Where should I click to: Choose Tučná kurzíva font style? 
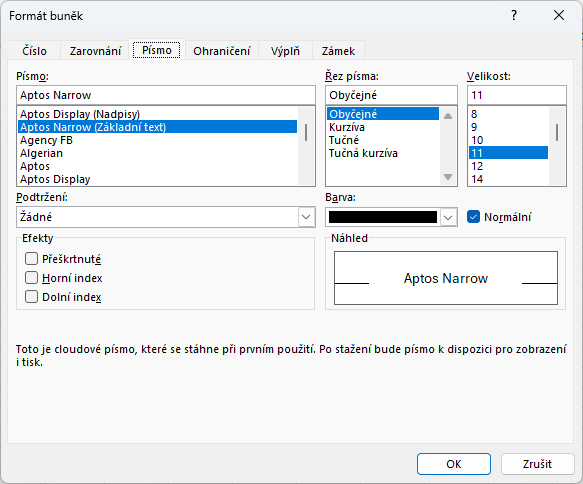click(383, 153)
